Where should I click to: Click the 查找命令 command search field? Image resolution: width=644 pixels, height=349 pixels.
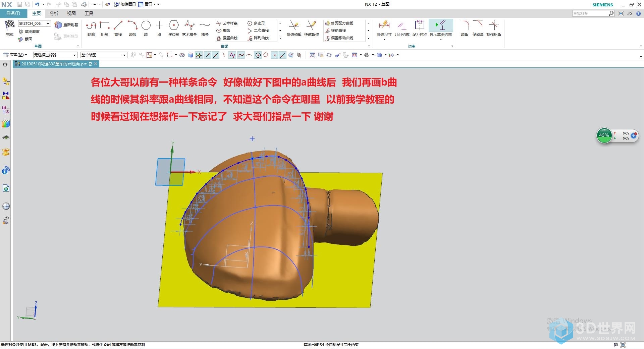(x=590, y=13)
